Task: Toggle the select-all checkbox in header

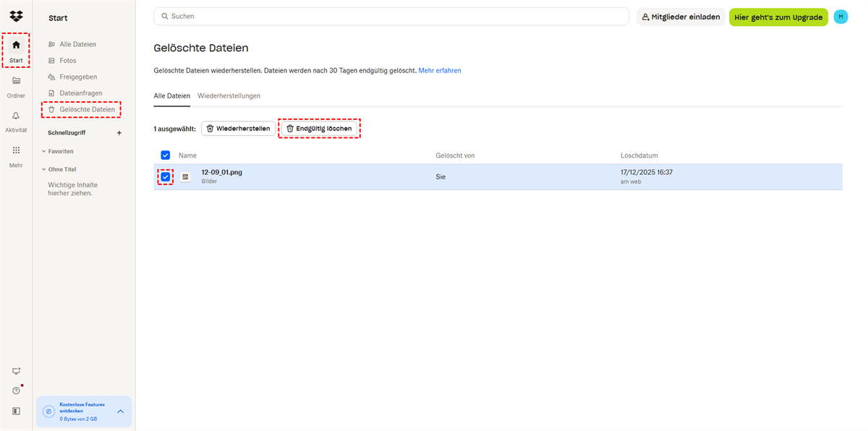Action: point(166,155)
